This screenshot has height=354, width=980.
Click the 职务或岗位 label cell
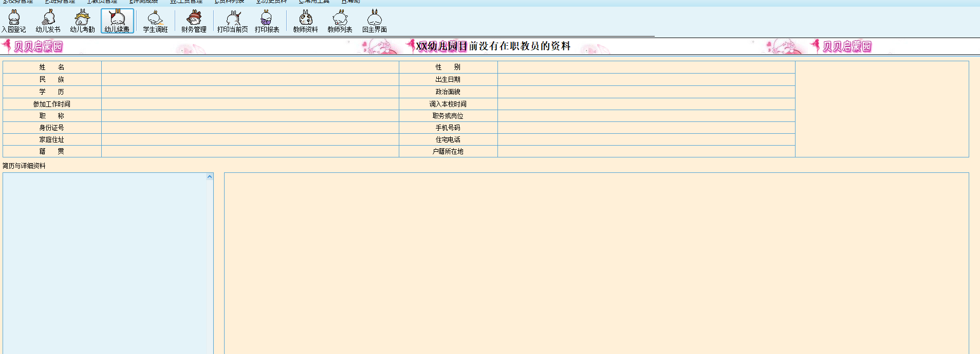click(448, 116)
